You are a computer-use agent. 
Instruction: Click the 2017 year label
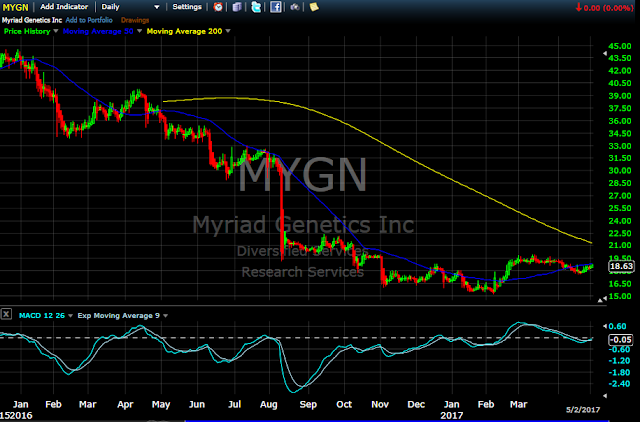click(x=451, y=415)
